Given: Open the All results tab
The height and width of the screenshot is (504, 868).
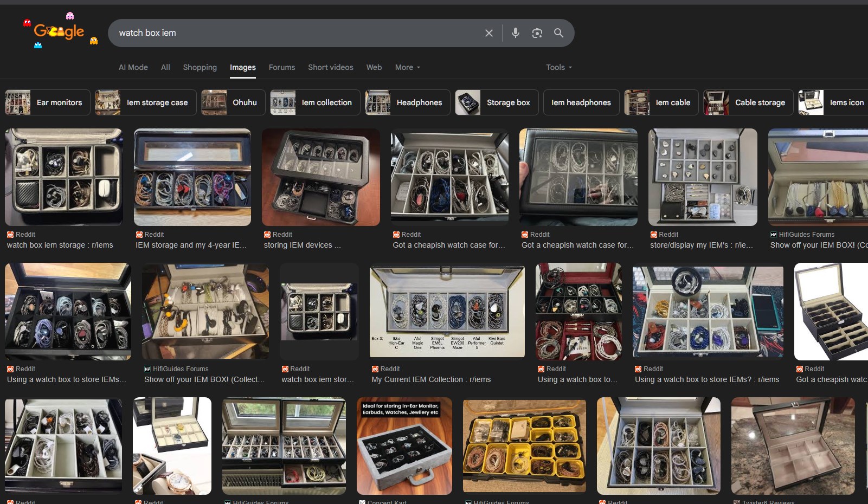Looking at the screenshot, I should (x=165, y=67).
